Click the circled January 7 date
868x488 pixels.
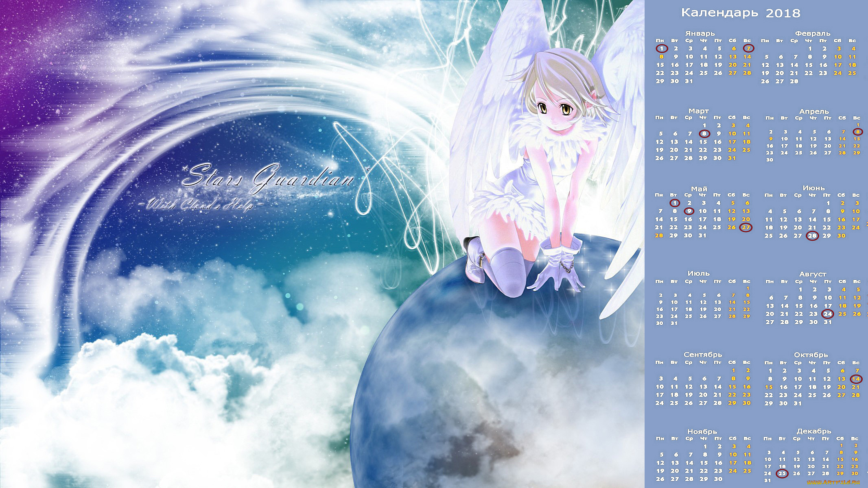pos(748,48)
